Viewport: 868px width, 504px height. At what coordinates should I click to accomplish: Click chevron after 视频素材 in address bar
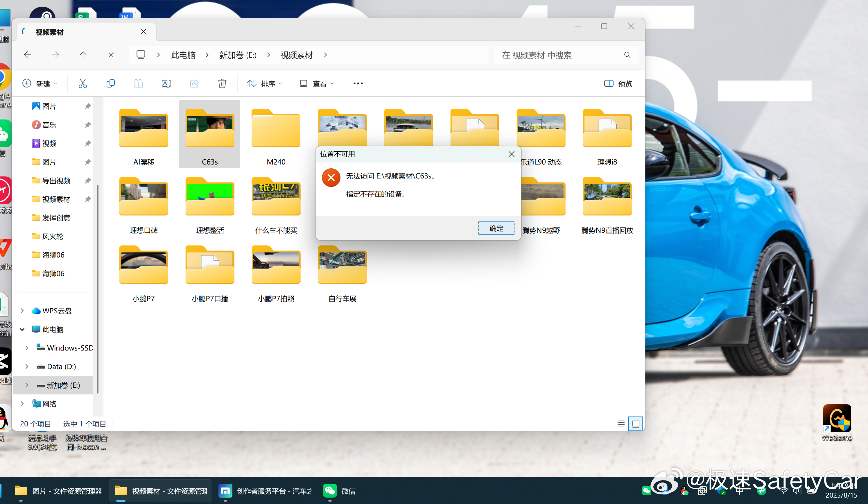point(325,55)
